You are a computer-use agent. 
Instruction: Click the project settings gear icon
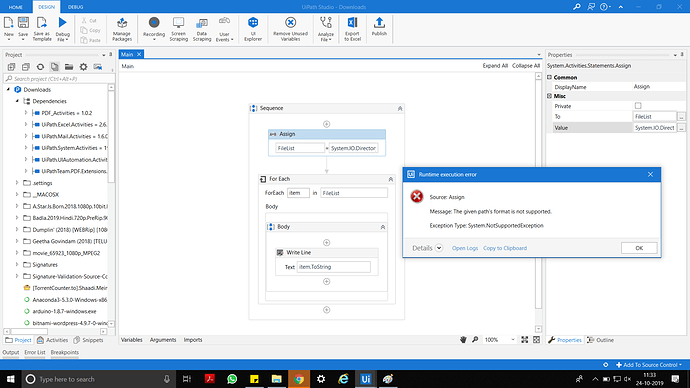point(83,67)
